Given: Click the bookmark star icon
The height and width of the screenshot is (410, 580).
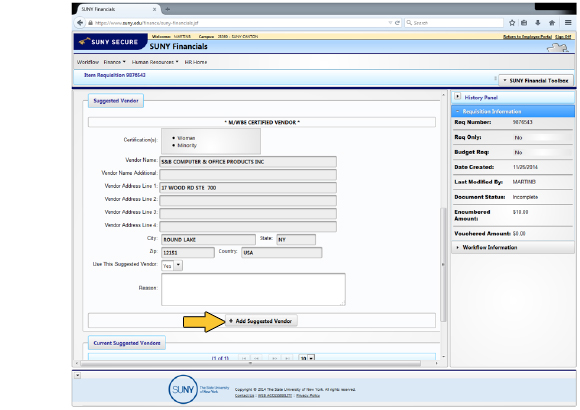Looking at the screenshot, I should 512,23.
